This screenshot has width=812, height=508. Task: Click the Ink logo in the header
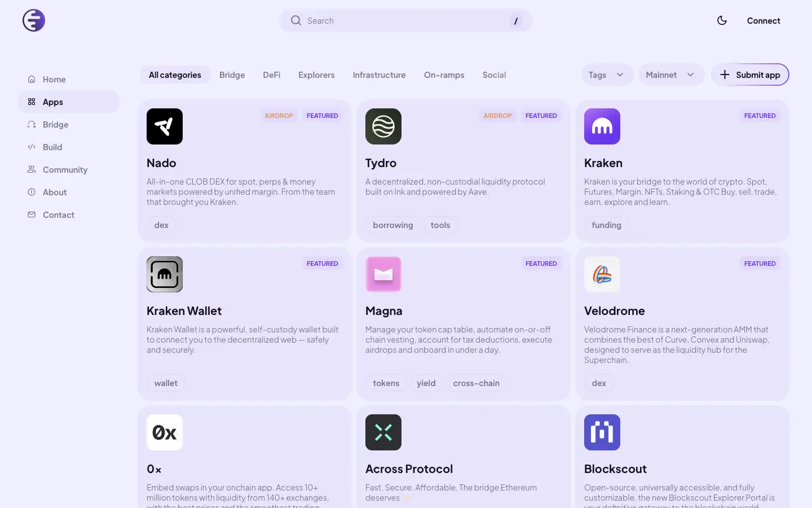click(x=34, y=20)
